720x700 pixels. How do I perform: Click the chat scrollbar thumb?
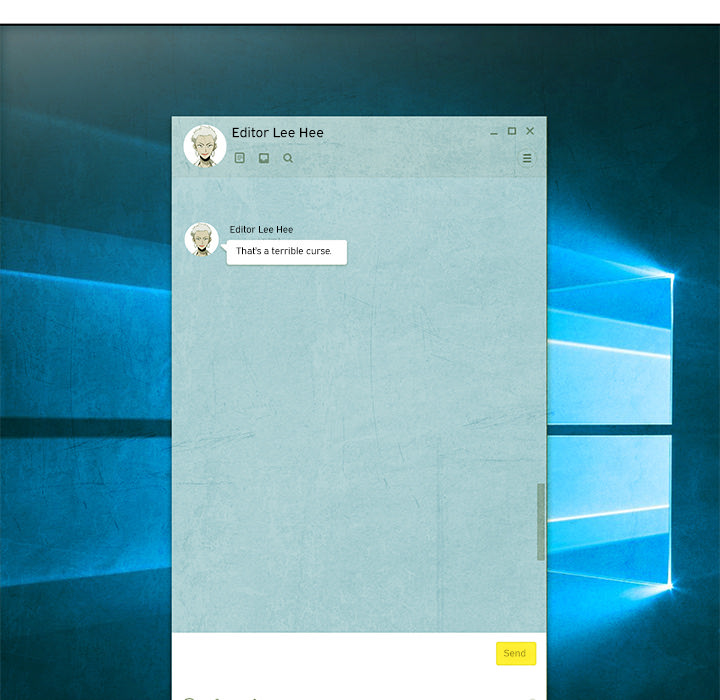click(x=541, y=522)
